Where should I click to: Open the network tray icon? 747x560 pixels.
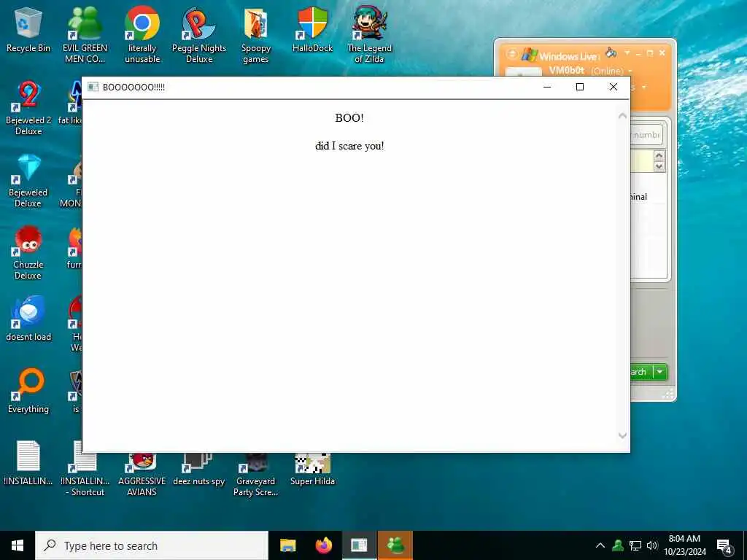pyautogui.click(x=635, y=545)
